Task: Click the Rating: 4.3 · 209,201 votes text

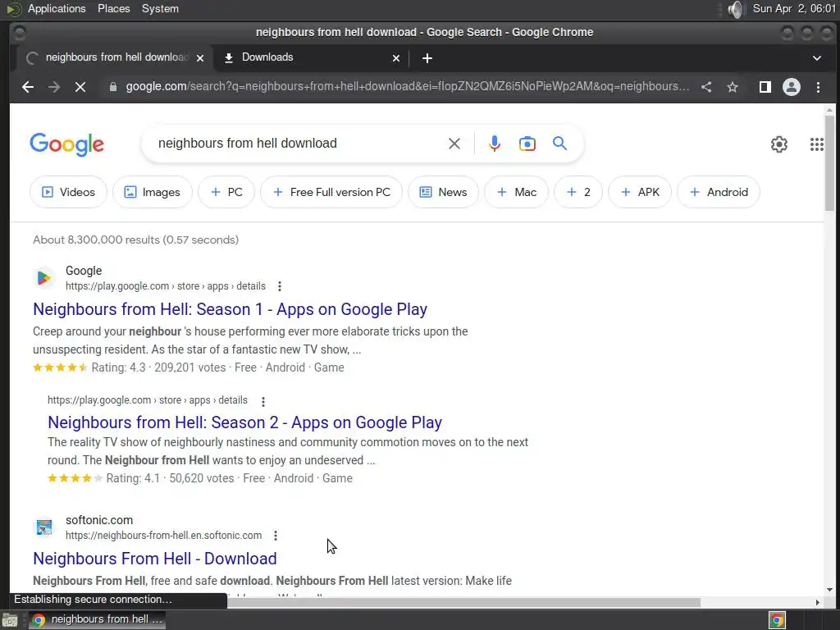Action: (x=158, y=368)
